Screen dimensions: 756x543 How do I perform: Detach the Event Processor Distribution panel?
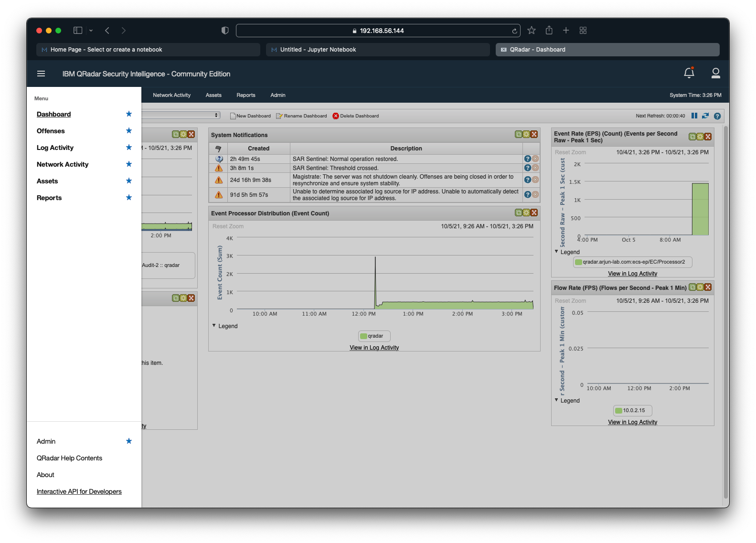point(518,213)
